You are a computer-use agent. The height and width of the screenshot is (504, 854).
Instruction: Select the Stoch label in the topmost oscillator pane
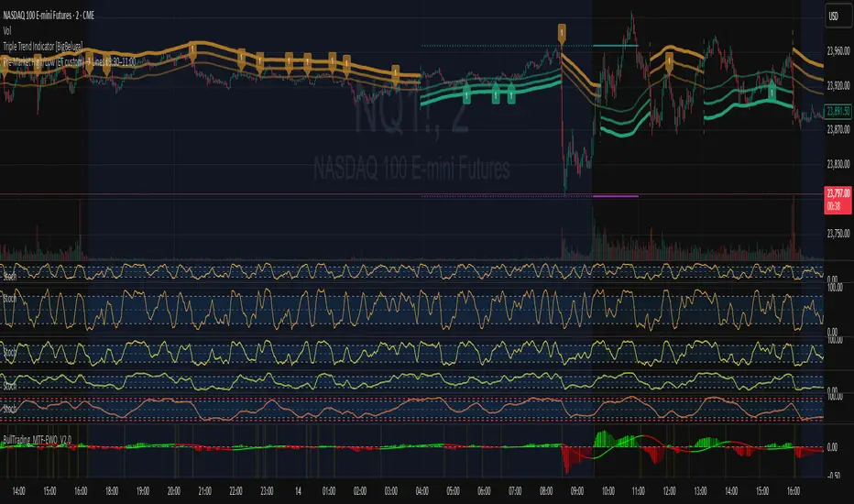point(10,277)
